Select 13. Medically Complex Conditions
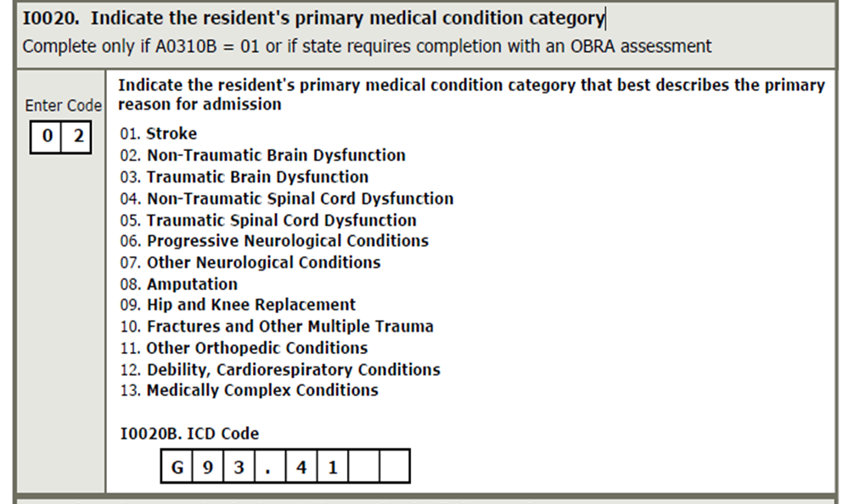Screen dimensions: 849x504 250,391
